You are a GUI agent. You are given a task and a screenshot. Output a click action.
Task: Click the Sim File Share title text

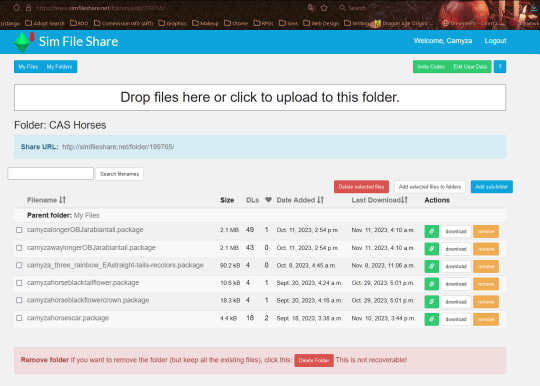79,42
